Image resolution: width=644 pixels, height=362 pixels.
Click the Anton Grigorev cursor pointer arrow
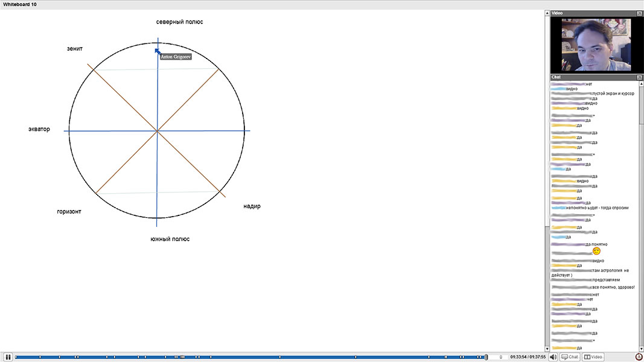click(x=158, y=52)
